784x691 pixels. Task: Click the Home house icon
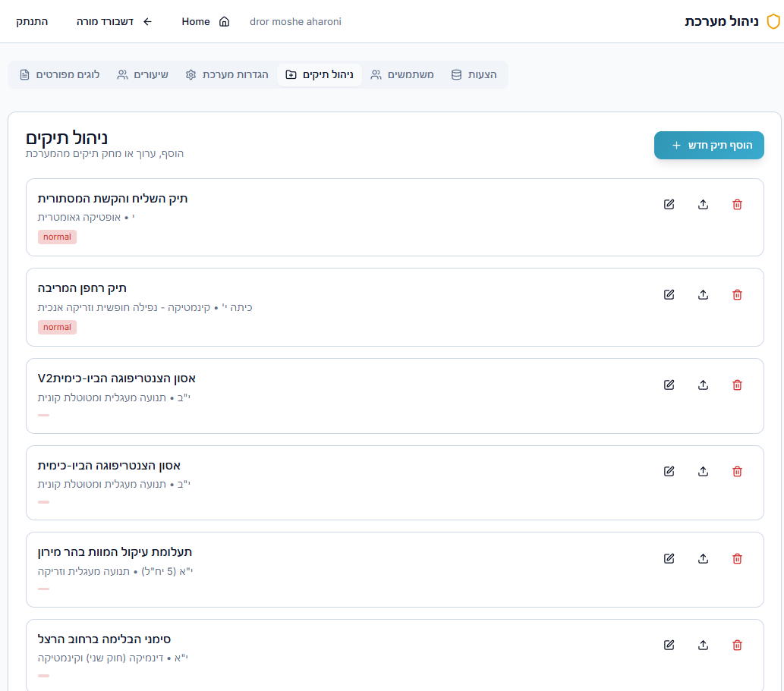point(225,21)
